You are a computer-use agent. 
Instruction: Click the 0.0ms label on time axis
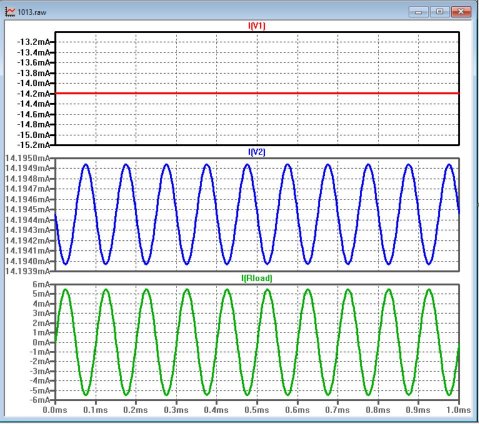tap(55, 410)
